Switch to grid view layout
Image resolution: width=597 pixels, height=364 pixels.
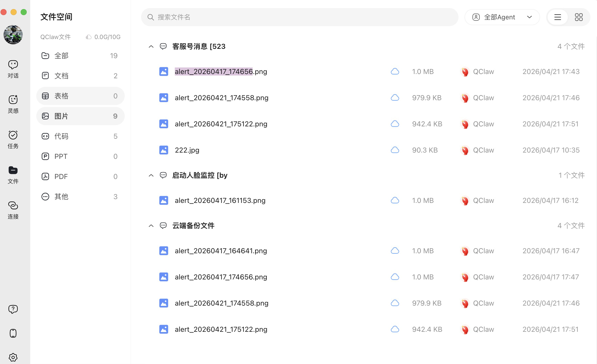[x=579, y=17]
